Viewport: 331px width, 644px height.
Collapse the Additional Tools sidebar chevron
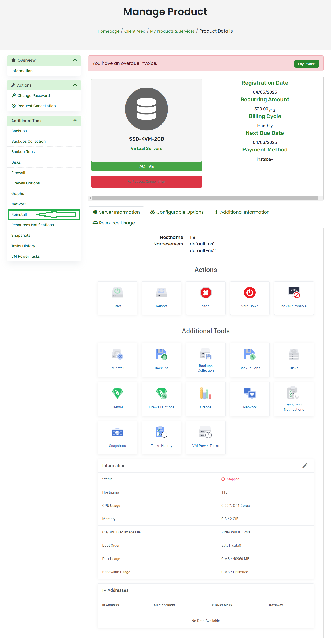point(75,121)
